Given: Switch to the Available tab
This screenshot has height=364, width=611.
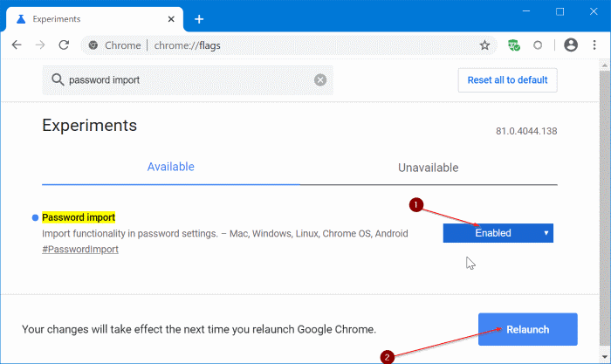Looking at the screenshot, I should coord(171,167).
